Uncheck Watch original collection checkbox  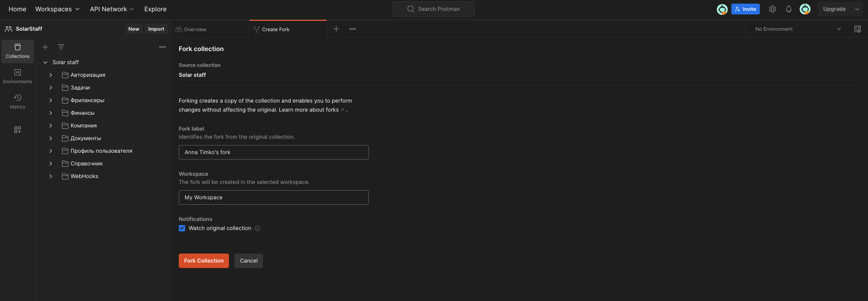182,228
